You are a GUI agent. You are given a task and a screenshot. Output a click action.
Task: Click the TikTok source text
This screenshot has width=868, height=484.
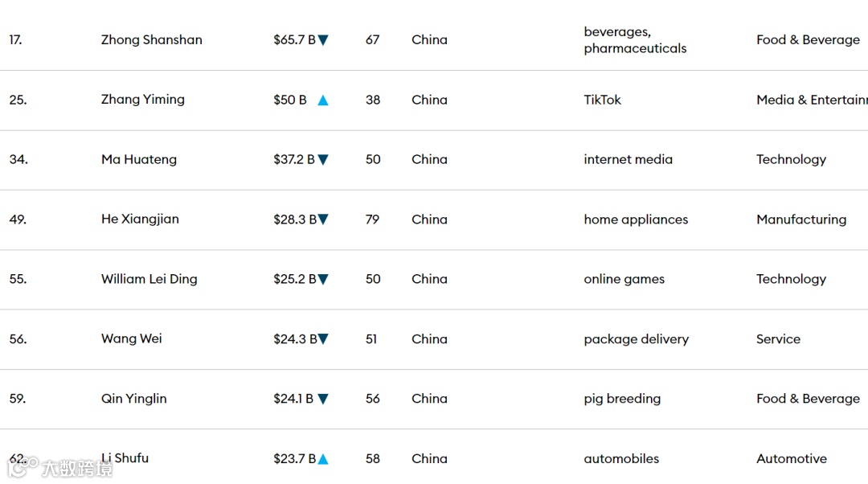pyautogui.click(x=603, y=100)
